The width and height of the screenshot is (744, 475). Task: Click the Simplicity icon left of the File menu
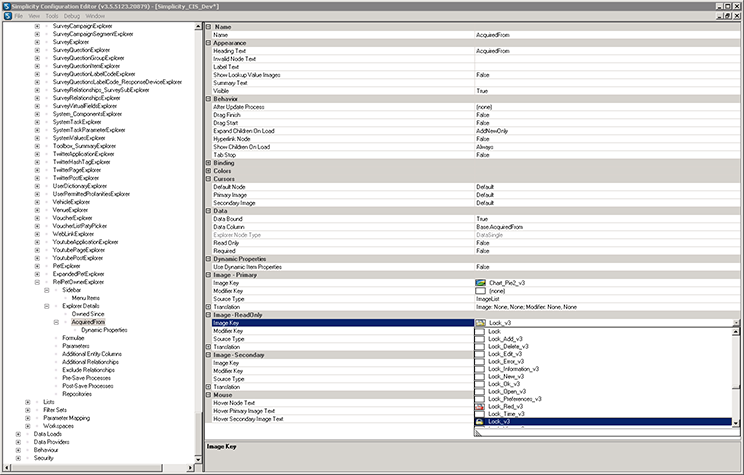[x=8, y=16]
